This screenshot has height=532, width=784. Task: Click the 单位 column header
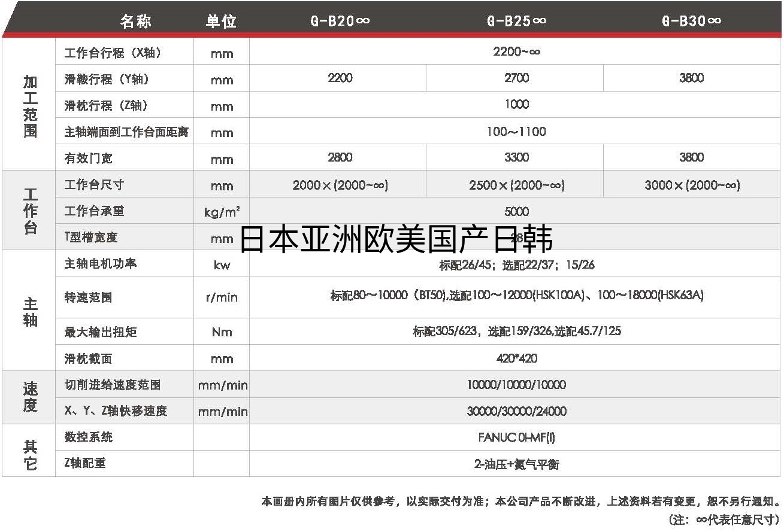tap(221, 22)
